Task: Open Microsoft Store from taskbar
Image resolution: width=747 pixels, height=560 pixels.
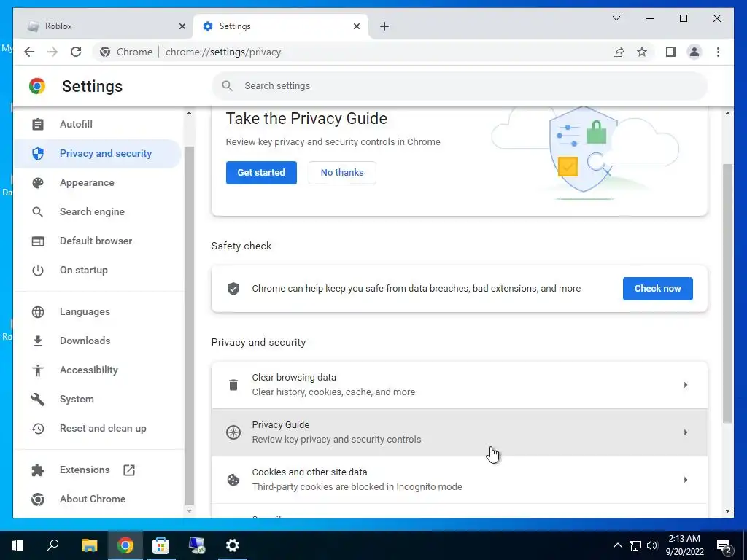Action: pyautogui.click(x=160, y=545)
